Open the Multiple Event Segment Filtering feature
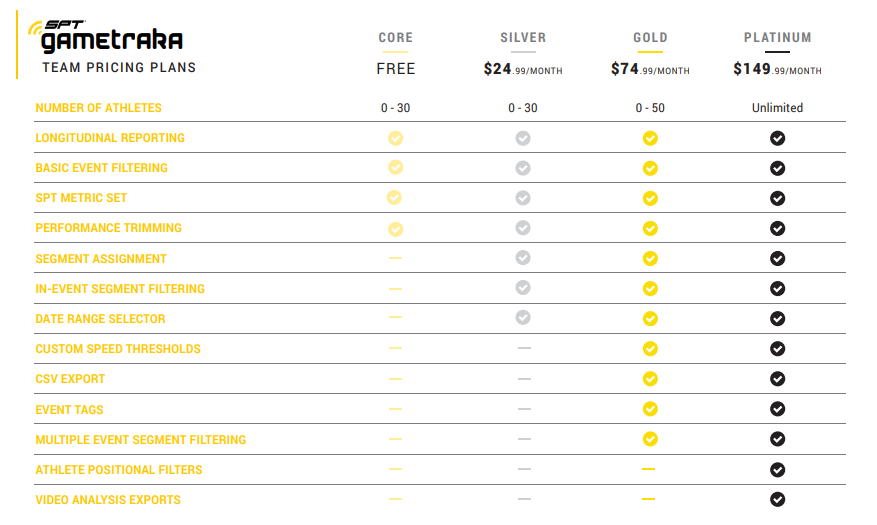This screenshot has height=525, width=877. [x=140, y=440]
